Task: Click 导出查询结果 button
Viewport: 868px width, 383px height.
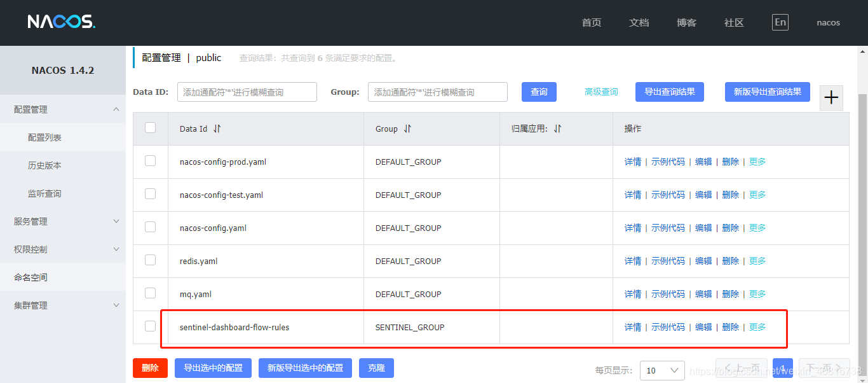Action: [670, 92]
